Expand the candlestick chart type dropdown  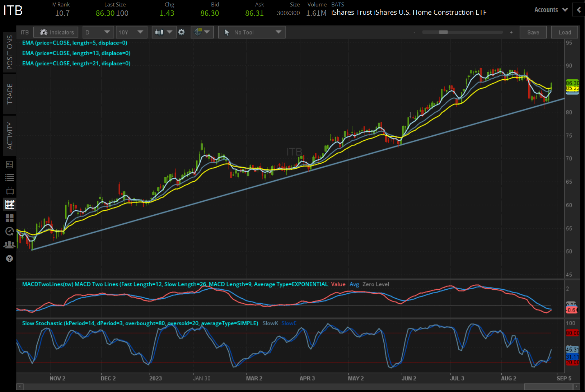(x=164, y=32)
